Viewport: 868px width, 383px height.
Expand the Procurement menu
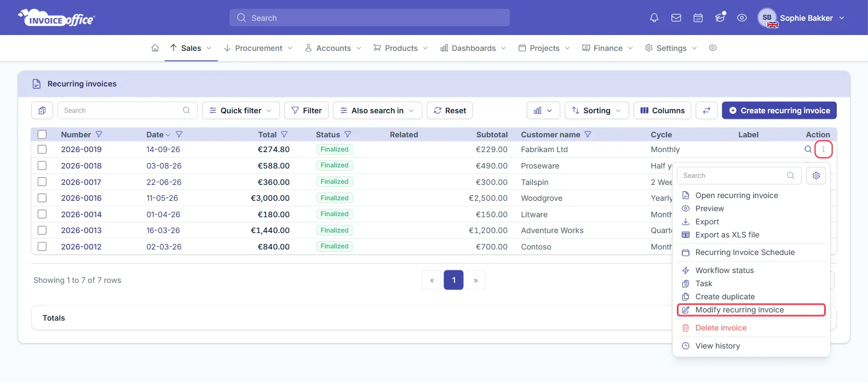click(258, 48)
